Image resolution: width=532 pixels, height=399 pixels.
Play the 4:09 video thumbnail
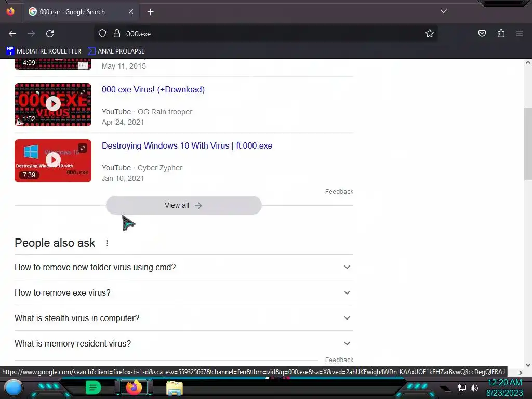click(x=53, y=64)
